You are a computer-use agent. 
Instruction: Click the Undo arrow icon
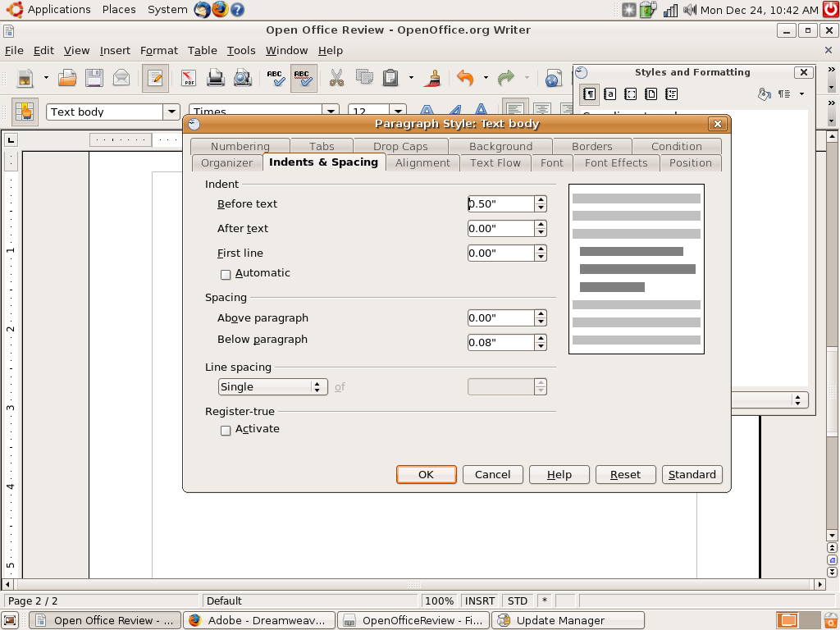(465, 78)
